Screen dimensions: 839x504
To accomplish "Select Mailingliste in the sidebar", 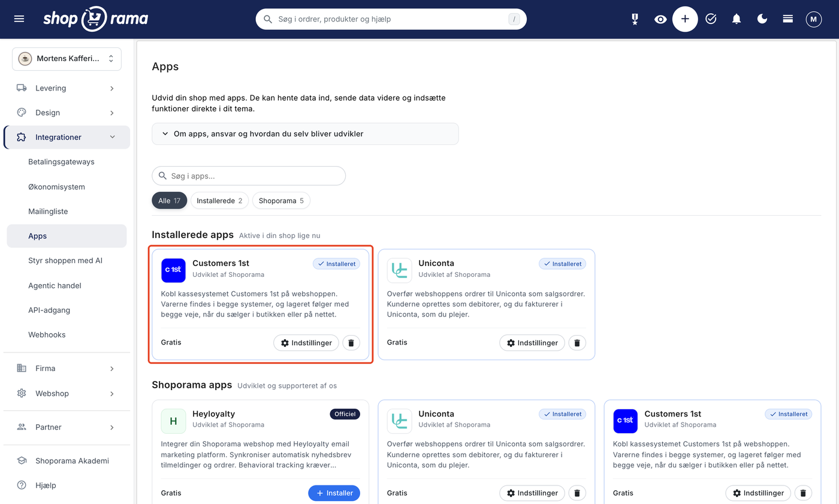I will 48,212.
